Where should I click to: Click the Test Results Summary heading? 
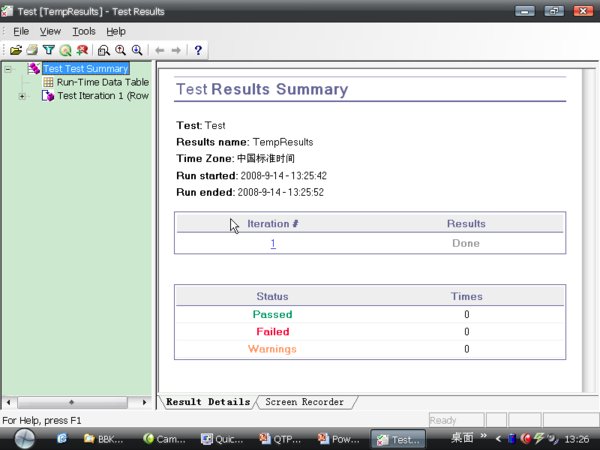point(262,89)
